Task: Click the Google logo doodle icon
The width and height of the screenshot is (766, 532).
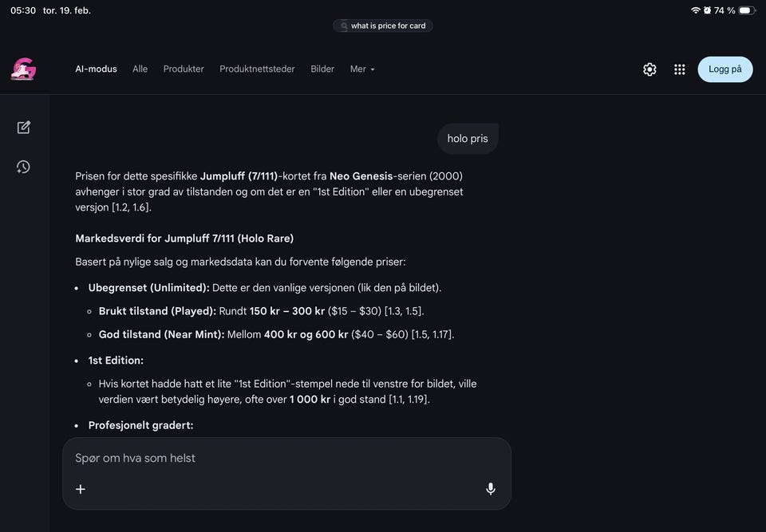Action: (x=24, y=69)
